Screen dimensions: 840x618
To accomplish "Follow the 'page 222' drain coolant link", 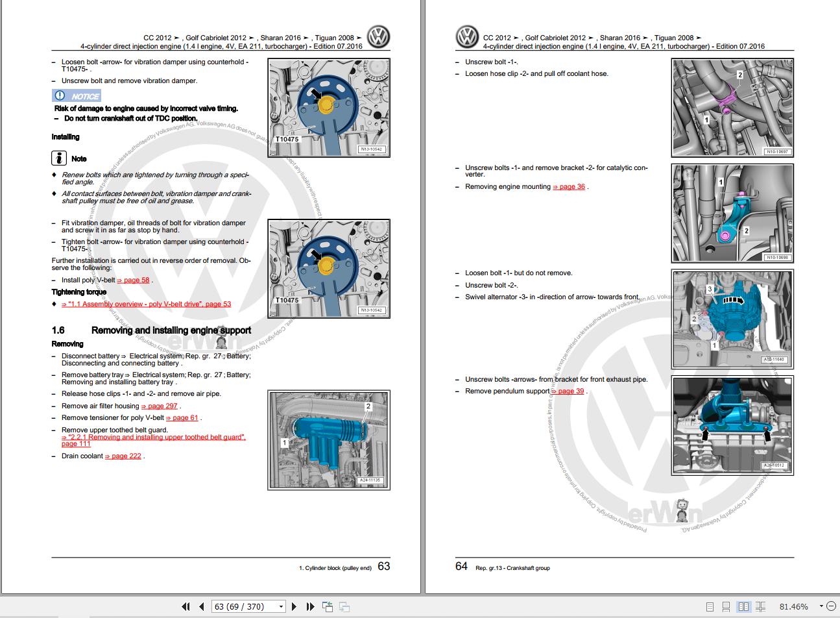I will click(x=123, y=456).
